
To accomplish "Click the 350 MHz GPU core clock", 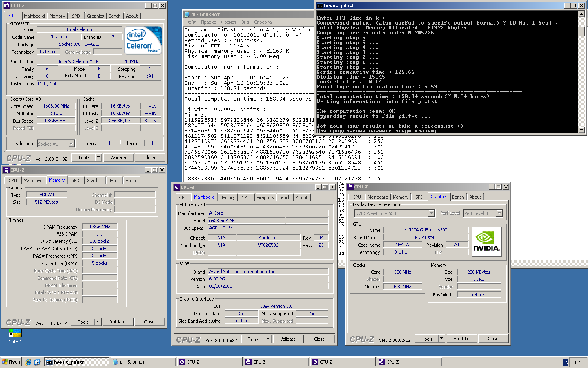I will [403, 272].
